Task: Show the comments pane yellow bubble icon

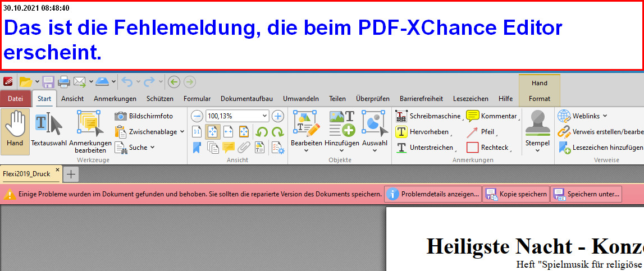Action: point(229,148)
